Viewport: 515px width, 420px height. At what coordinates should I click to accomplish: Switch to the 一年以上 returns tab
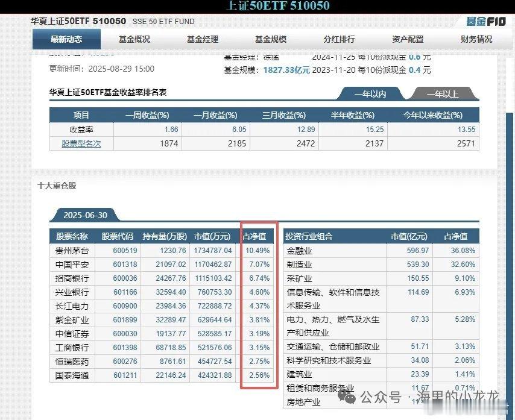pyautogui.click(x=443, y=94)
